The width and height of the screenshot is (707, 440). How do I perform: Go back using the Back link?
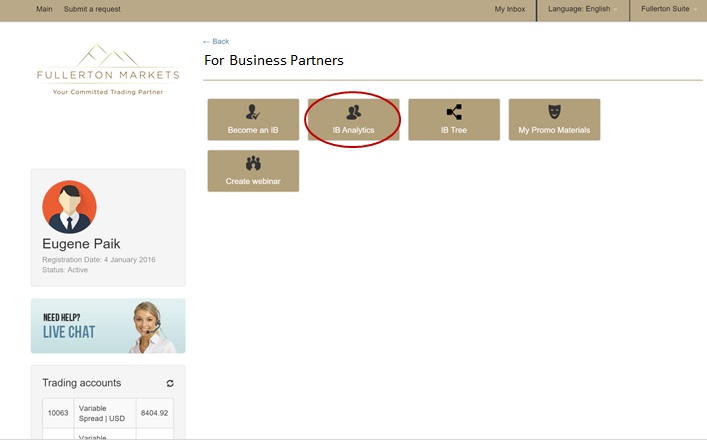coord(216,41)
